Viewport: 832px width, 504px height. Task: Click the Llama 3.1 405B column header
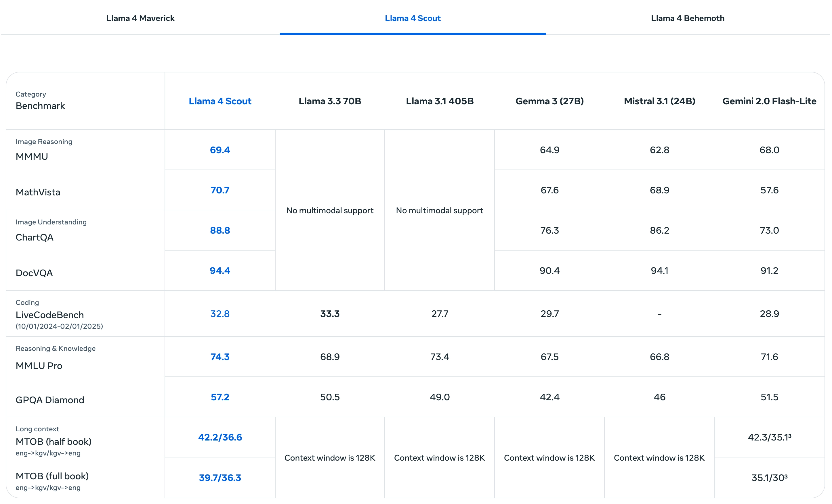(439, 101)
